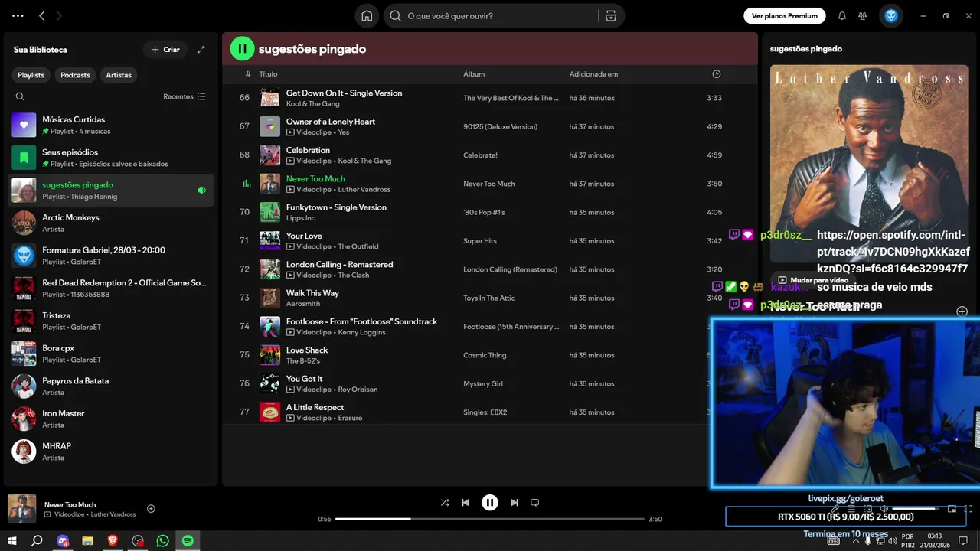Click the Luther Vandross album cover
Screen dimensions: 980x551
click(869, 165)
